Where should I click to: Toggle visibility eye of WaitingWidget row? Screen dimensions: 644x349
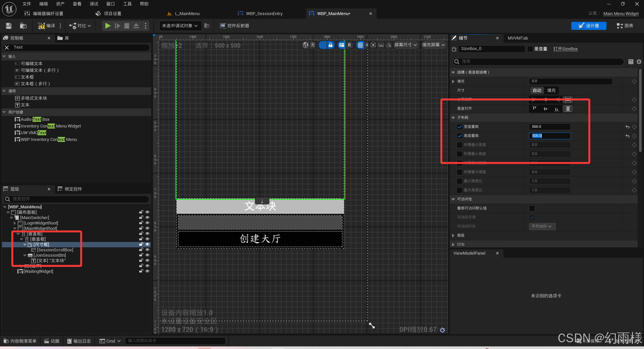click(147, 271)
